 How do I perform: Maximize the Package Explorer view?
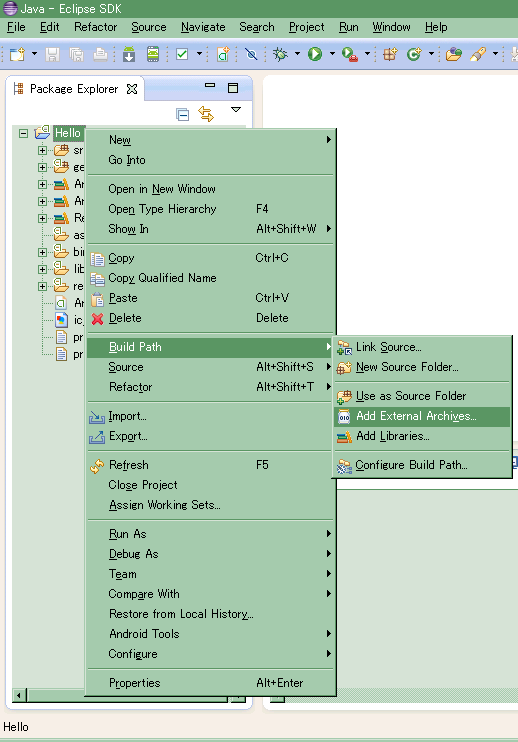[x=233, y=88]
